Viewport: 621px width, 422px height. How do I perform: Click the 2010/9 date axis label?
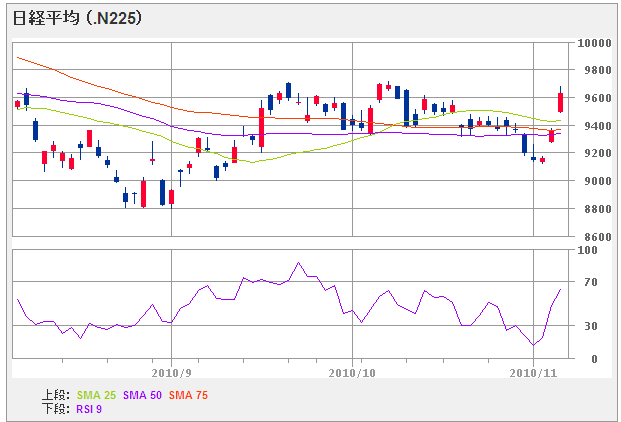pos(171,373)
